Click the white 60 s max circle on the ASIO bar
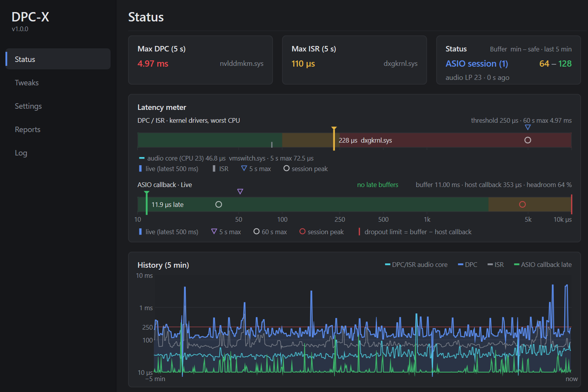 [219, 204]
